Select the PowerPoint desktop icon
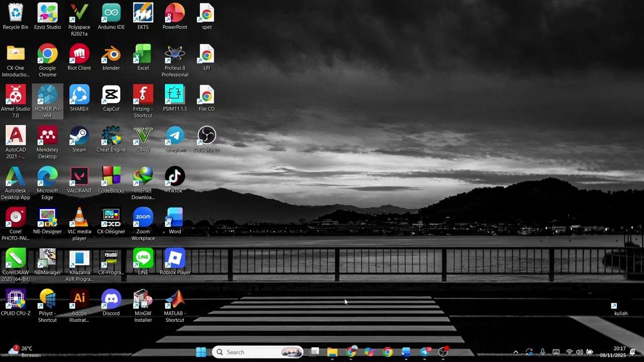The width and height of the screenshot is (644, 362). coord(175,17)
